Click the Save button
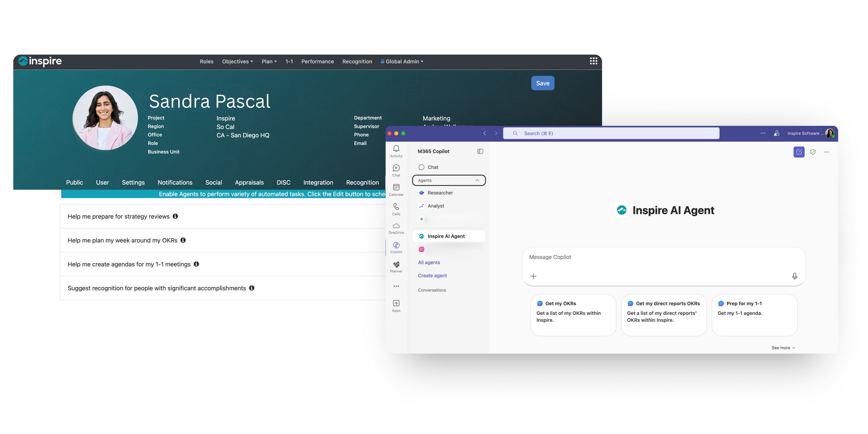This screenshot has width=868, height=434. coord(542,83)
